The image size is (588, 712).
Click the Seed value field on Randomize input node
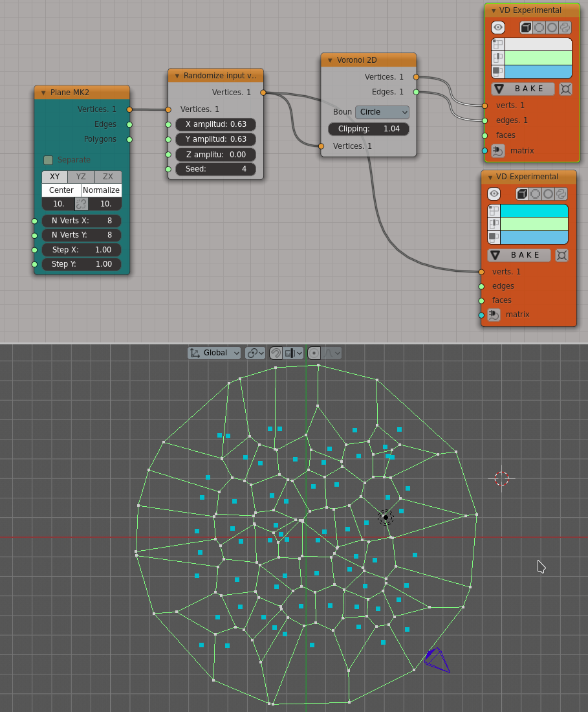click(x=215, y=168)
